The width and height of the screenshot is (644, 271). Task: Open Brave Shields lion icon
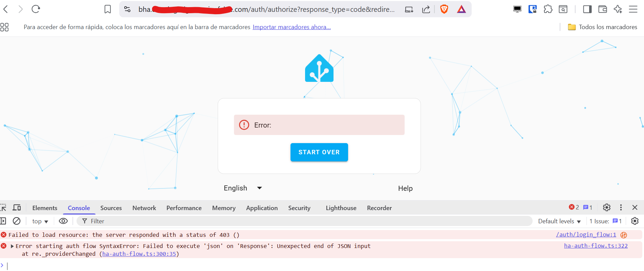pos(444,9)
